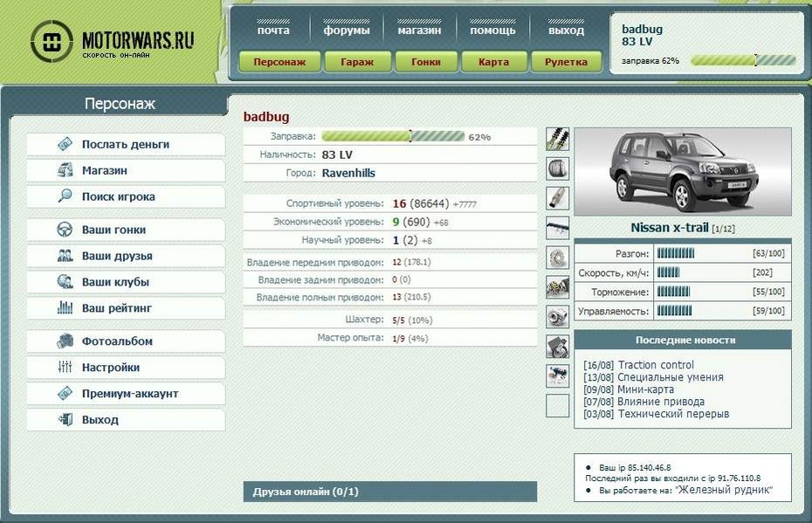Open the Послать деньги sidebar link

126,144
